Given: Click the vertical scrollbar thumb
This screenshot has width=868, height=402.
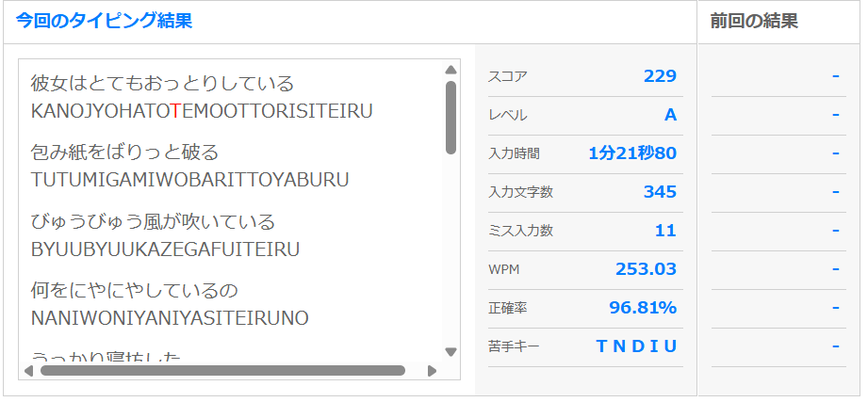Looking at the screenshot, I should point(450,117).
